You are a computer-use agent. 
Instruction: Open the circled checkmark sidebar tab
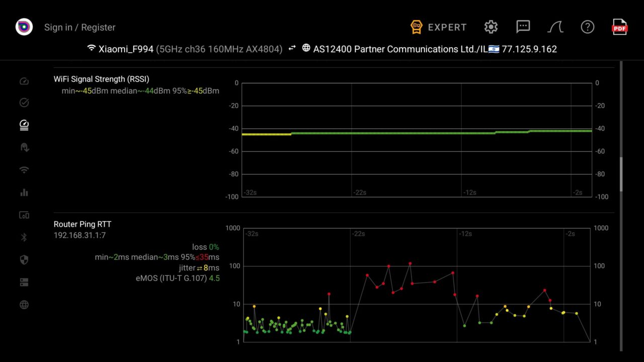(x=24, y=103)
